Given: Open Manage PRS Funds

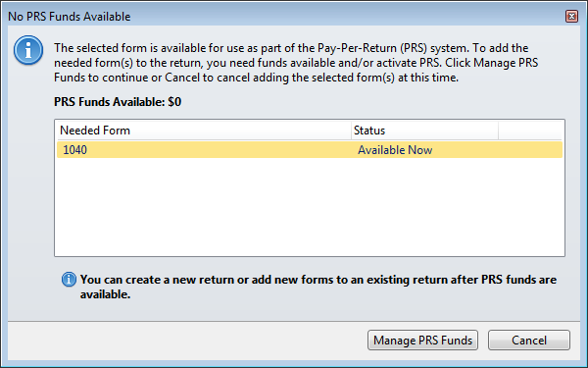Looking at the screenshot, I should [422, 341].
